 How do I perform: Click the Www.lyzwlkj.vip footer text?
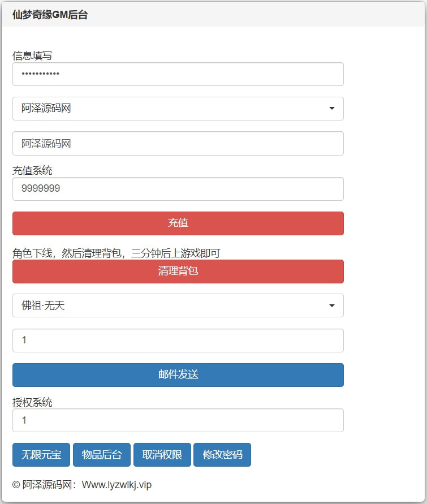(x=117, y=485)
